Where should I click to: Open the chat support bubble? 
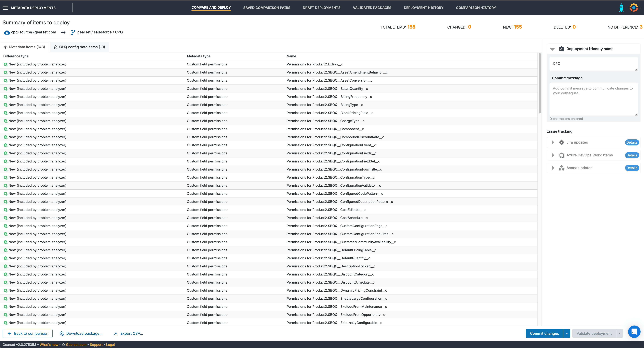pyautogui.click(x=634, y=332)
